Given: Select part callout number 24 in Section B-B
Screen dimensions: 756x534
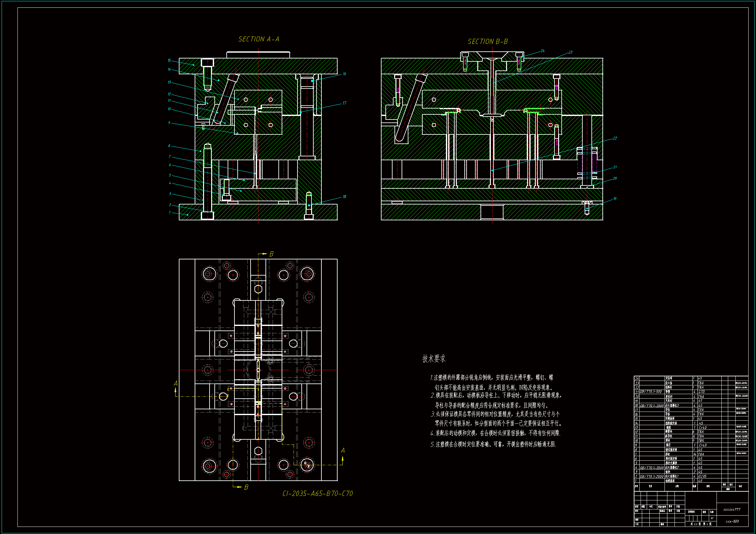Looking at the screenshot, I should coord(543,51).
